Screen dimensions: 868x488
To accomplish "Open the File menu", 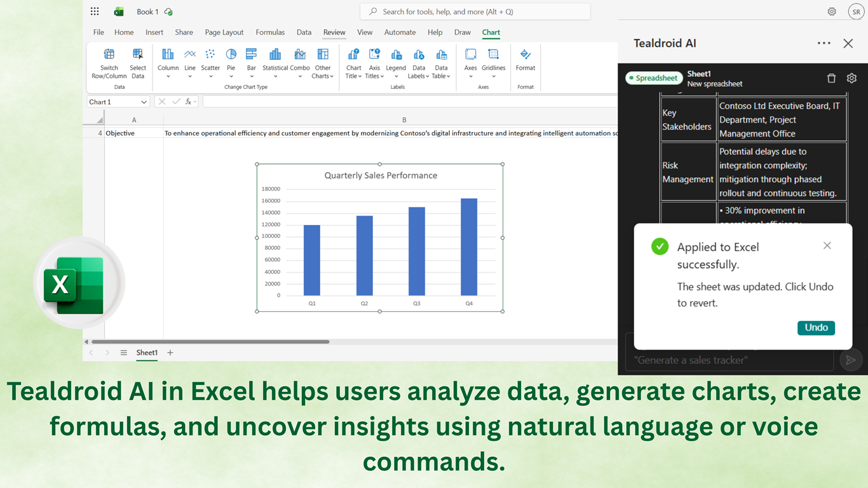I will 98,32.
